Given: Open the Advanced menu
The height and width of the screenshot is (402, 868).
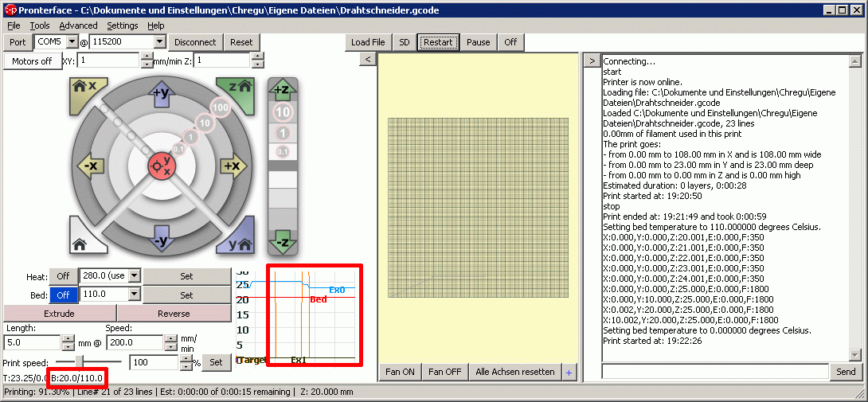Looking at the screenshot, I should pos(78,25).
